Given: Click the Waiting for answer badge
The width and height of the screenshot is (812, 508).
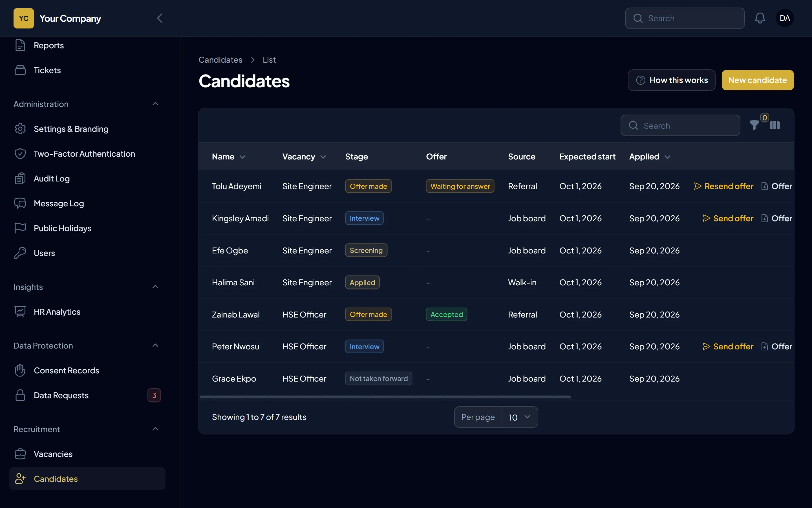Looking at the screenshot, I should tap(460, 186).
